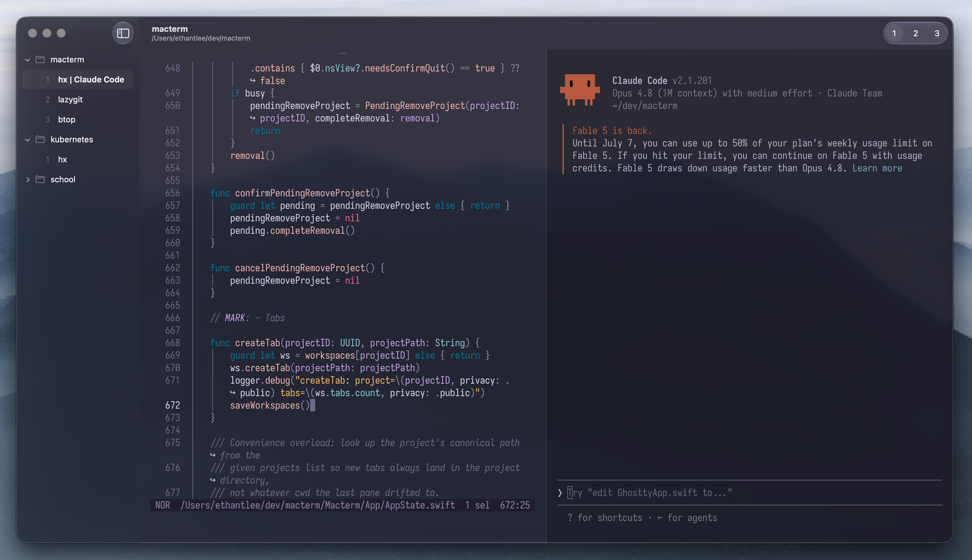972x560 pixels.
Task: Click the 672:25 cursor position indicator
Action: [515, 505]
